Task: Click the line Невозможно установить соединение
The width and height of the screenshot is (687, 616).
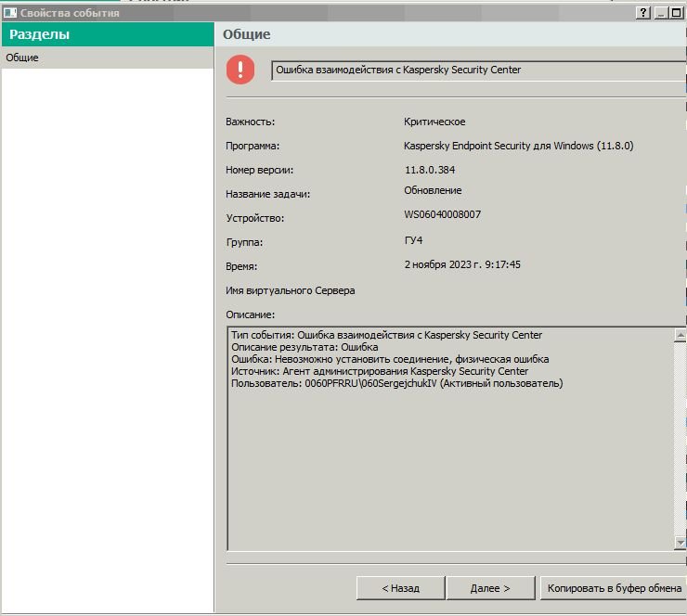Action: tap(390, 359)
